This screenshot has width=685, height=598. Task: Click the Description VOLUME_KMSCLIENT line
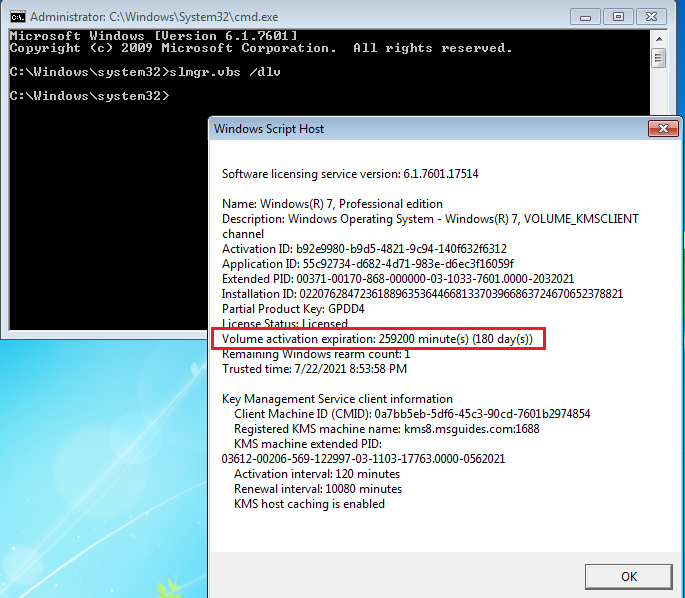(430, 226)
